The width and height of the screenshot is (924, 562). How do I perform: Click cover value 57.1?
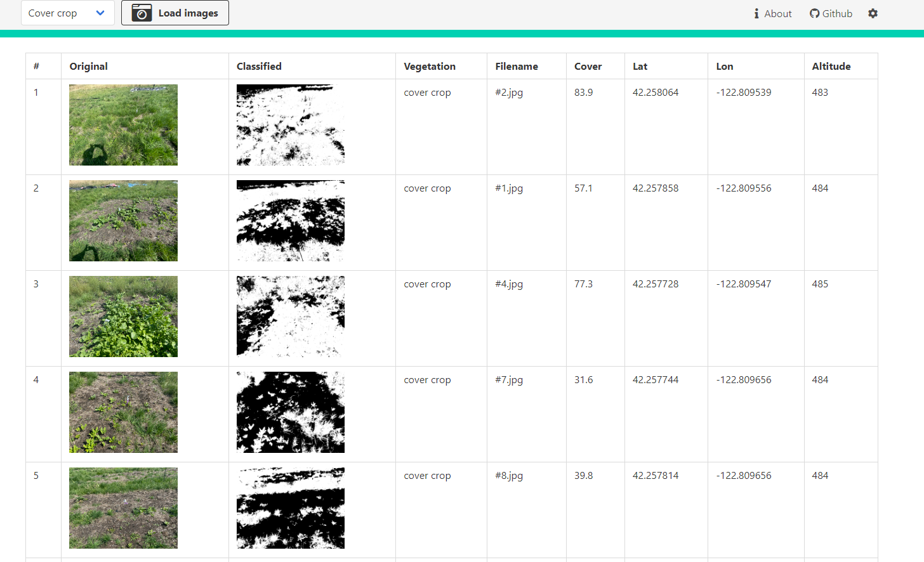coord(584,188)
